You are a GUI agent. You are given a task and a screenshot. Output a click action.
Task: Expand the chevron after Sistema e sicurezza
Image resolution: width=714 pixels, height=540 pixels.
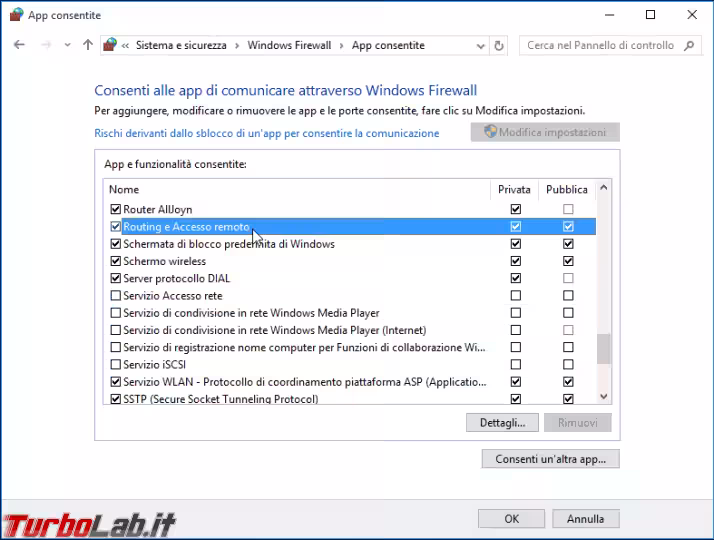click(237, 46)
